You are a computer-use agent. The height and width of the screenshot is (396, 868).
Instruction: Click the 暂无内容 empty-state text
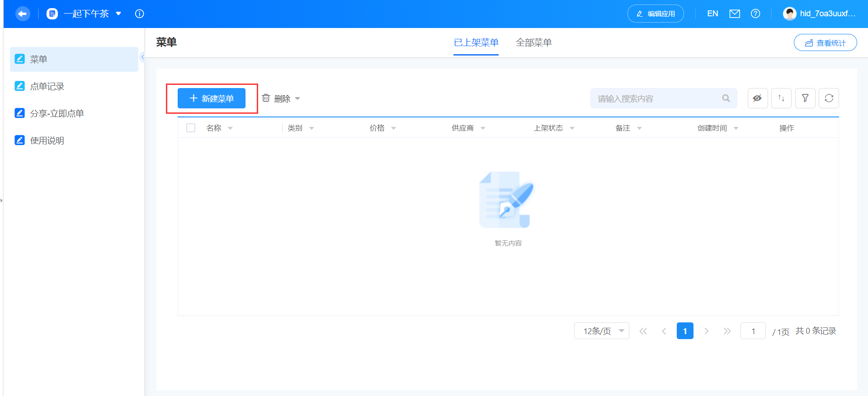508,243
